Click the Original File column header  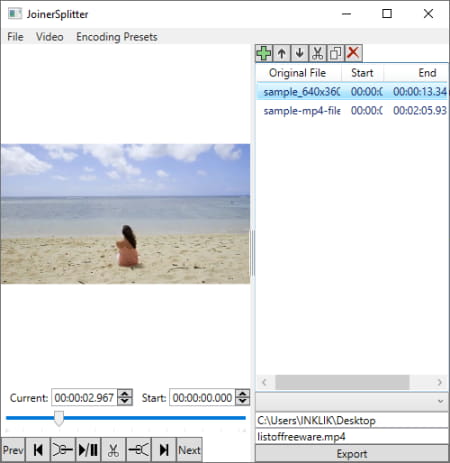pos(299,73)
